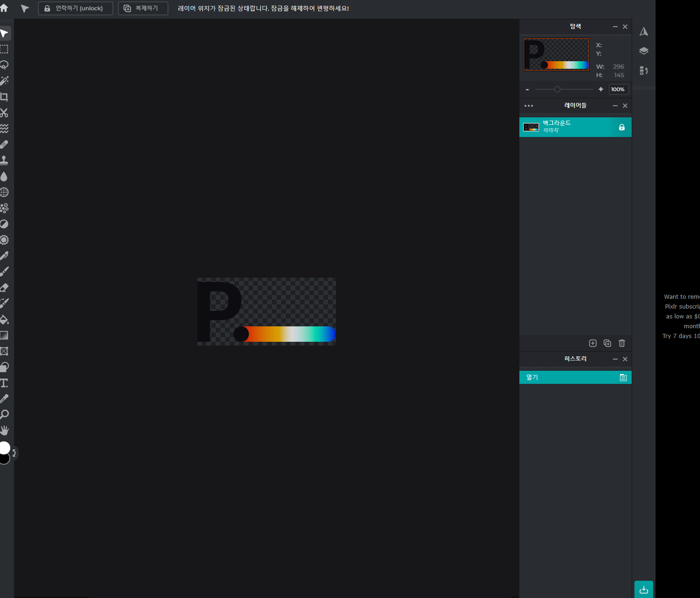Viewport: 700px width, 598px height.
Task: Select the Heal bandage tool
Action: [4, 144]
